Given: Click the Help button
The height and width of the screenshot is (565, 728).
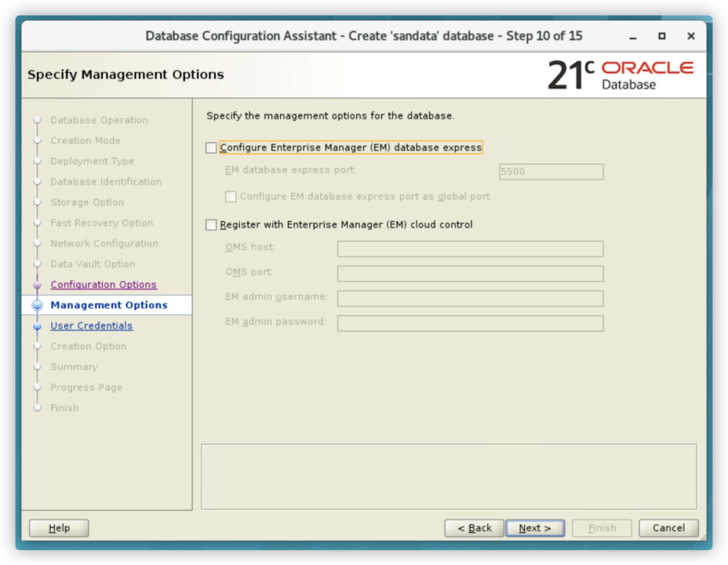Looking at the screenshot, I should [x=59, y=528].
